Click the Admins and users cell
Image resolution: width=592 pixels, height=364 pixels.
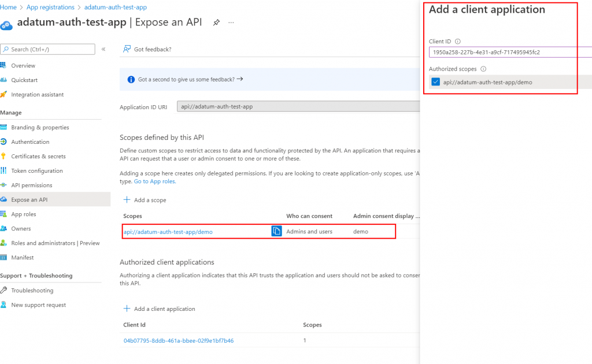[x=309, y=232]
